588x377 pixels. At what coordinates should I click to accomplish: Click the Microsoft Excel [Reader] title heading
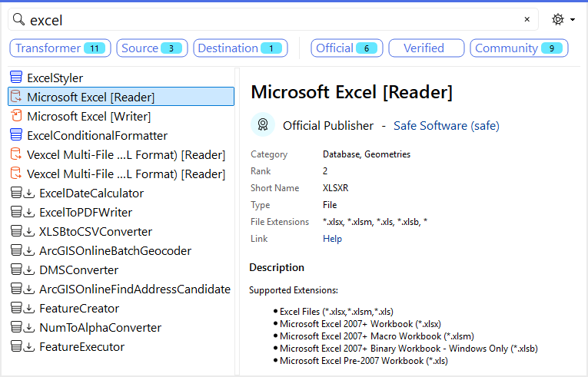[x=352, y=92]
